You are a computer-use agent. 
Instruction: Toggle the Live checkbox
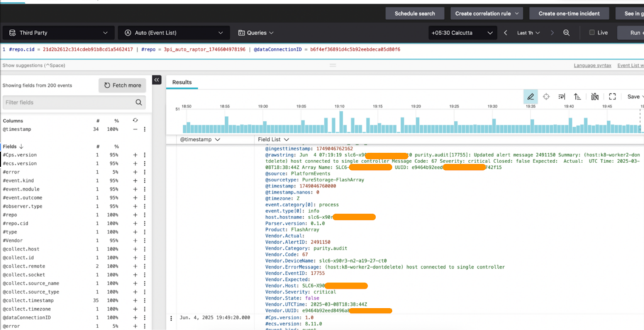coord(592,33)
